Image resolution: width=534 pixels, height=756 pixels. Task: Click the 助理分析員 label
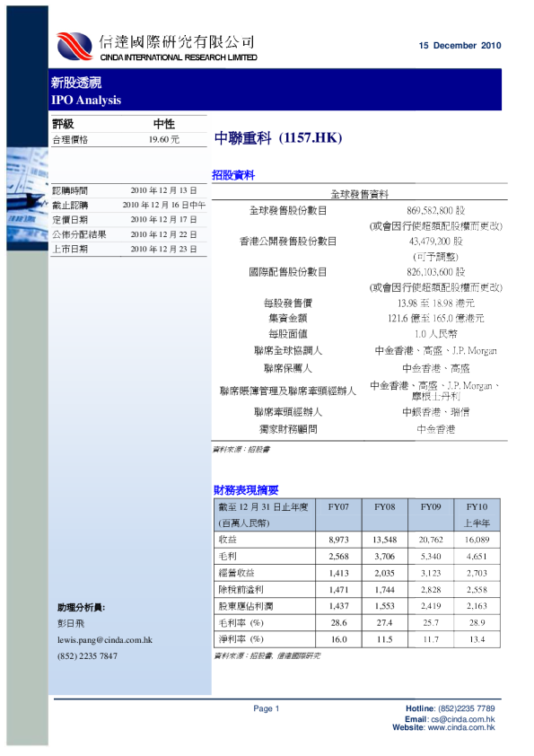[x=81, y=607]
